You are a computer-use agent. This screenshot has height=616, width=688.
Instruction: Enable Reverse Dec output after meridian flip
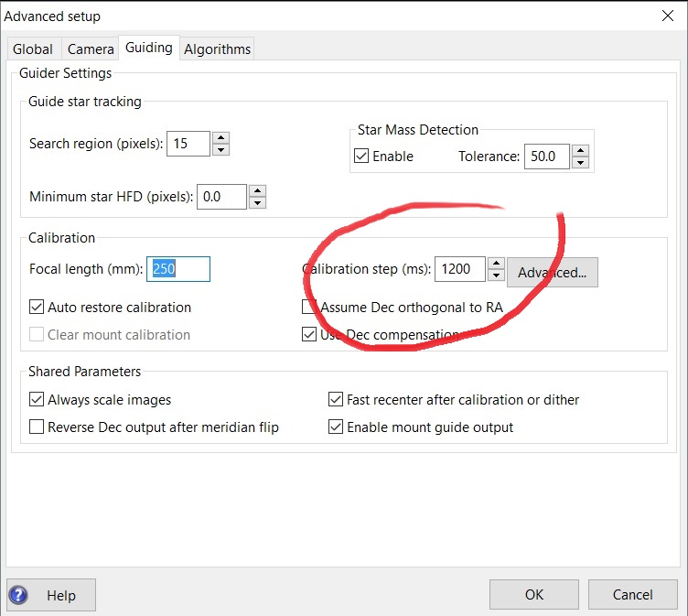click(37, 427)
